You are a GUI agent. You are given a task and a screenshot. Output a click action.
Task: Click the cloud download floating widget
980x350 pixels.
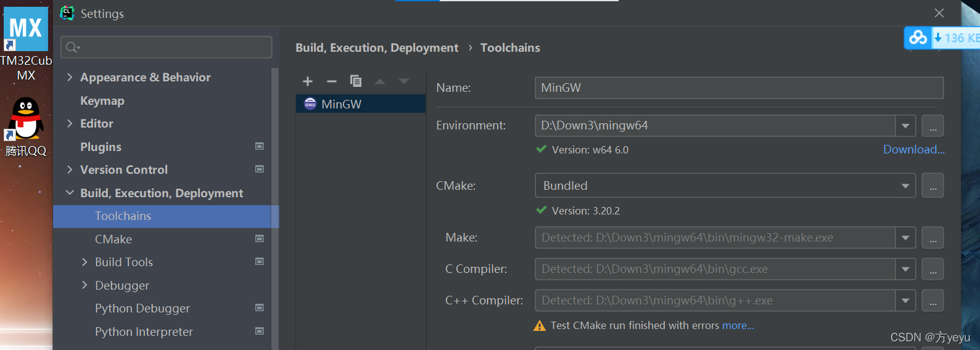[942, 38]
